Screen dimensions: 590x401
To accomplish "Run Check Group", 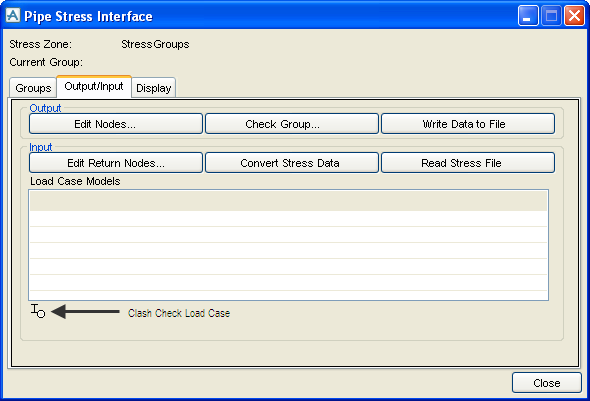I will click(x=292, y=124).
